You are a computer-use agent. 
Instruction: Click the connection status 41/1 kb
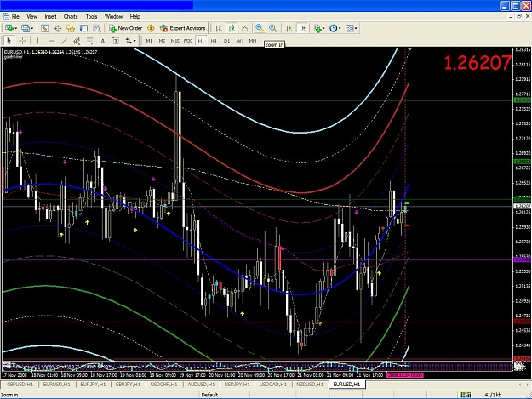493,395
